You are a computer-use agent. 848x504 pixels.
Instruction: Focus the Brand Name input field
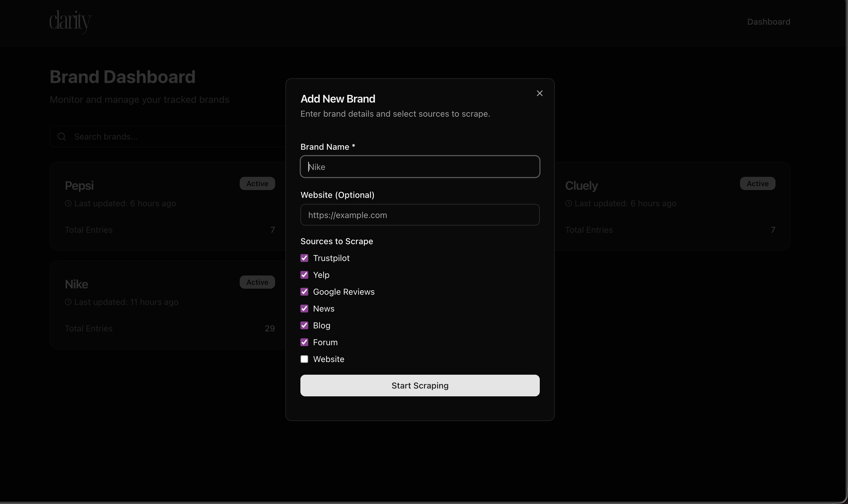click(x=420, y=167)
